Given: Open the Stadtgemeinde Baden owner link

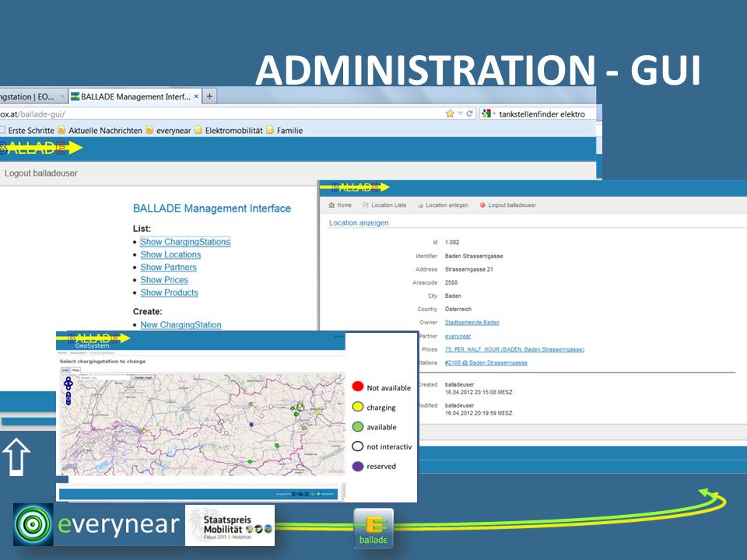Looking at the screenshot, I should pyautogui.click(x=472, y=323).
